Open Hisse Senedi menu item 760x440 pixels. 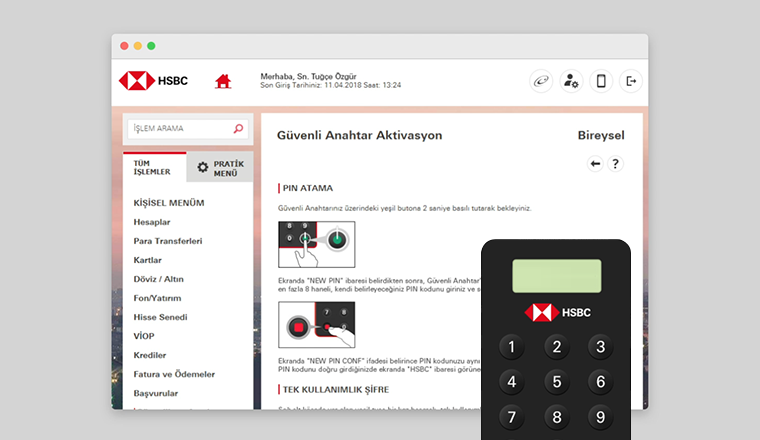click(160, 317)
